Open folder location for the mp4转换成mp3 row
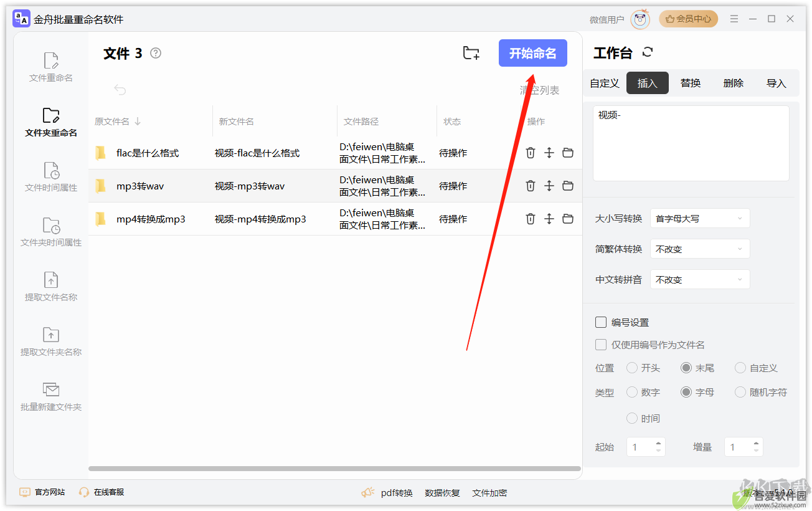812x511 pixels. [568, 219]
